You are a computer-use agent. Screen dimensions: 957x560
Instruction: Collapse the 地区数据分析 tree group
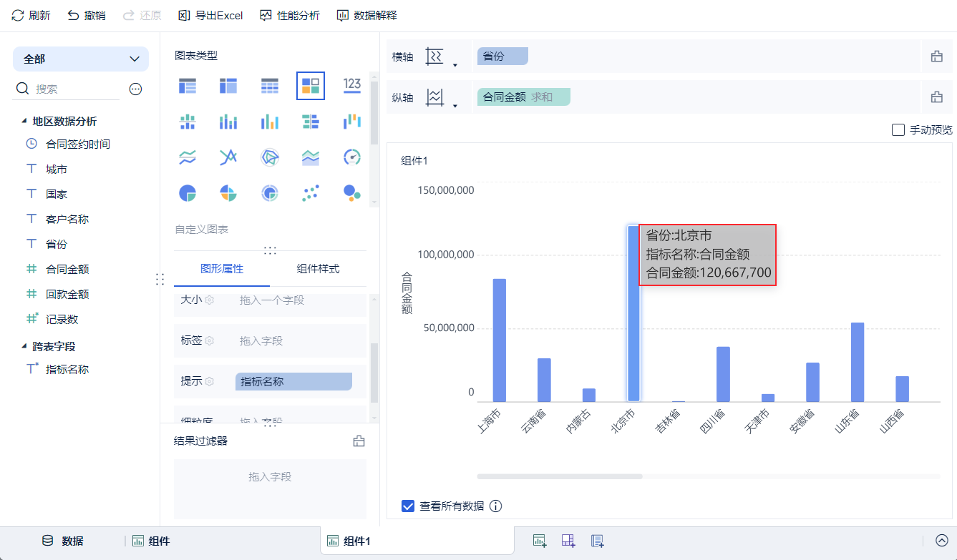coord(24,122)
